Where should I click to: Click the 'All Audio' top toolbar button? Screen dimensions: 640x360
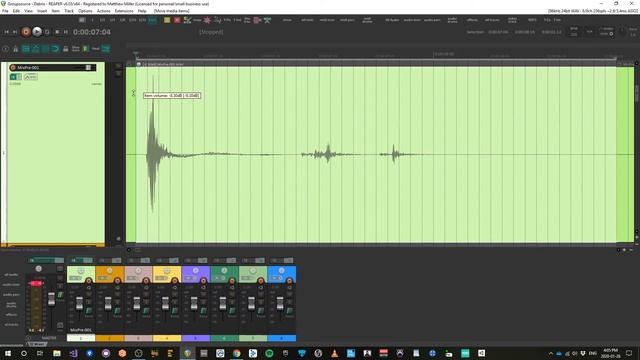coord(392,20)
